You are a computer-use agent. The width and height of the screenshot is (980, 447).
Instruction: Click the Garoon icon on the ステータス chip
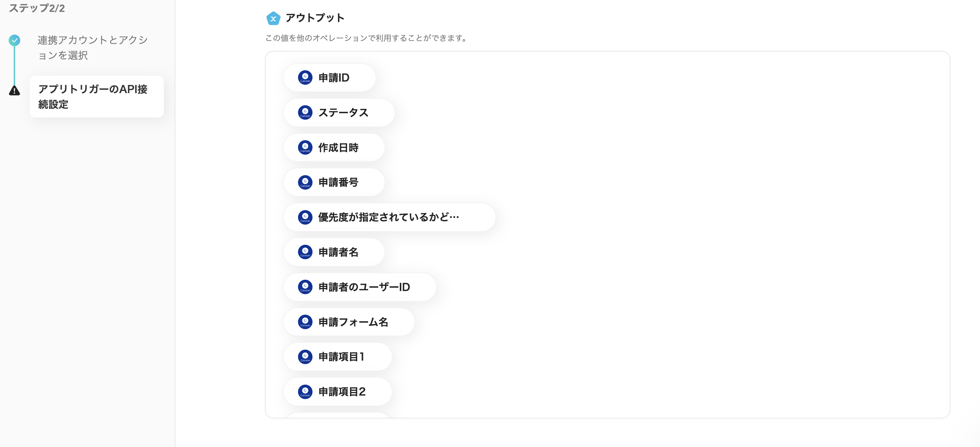[x=306, y=112]
